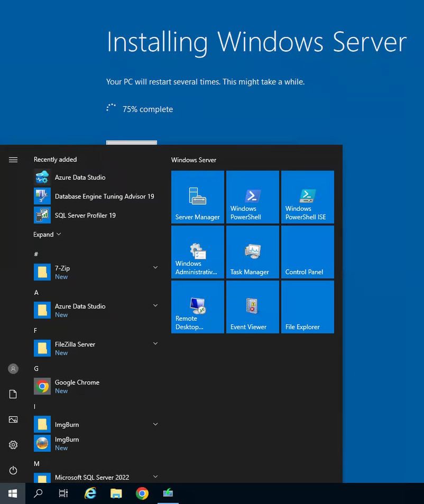The width and height of the screenshot is (424, 504).
Task: Click the letter F section header
Action: click(x=35, y=330)
